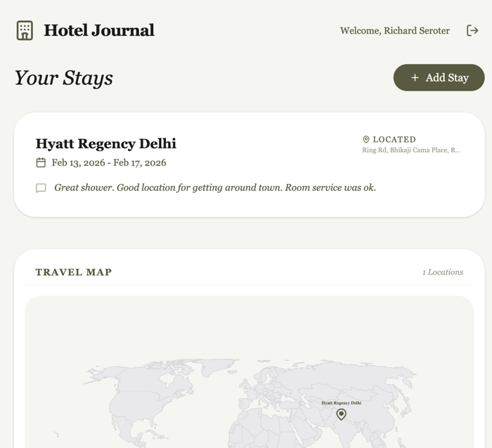
Task: Click the 1 Locations count label
Action: (x=442, y=272)
